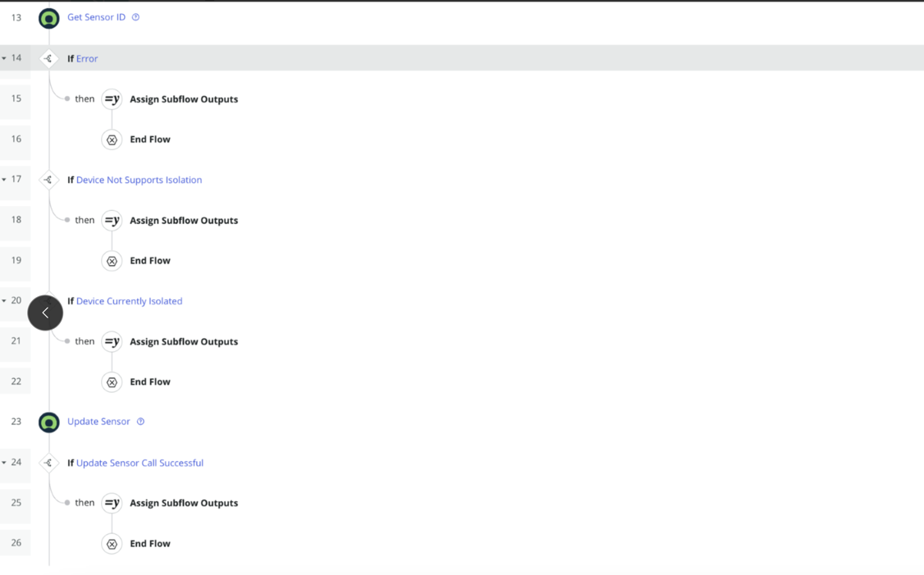This screenshot has height=575, width=924.
Task: Click the assign icon on step 18
Action: tap(112, 221)
